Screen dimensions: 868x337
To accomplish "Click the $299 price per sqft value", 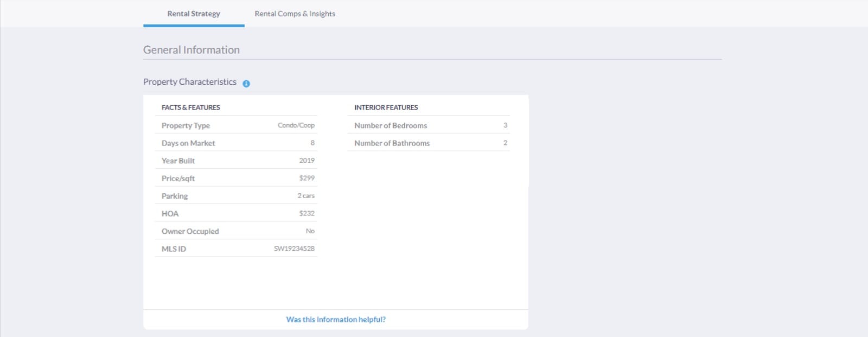I will click(307, 178).
